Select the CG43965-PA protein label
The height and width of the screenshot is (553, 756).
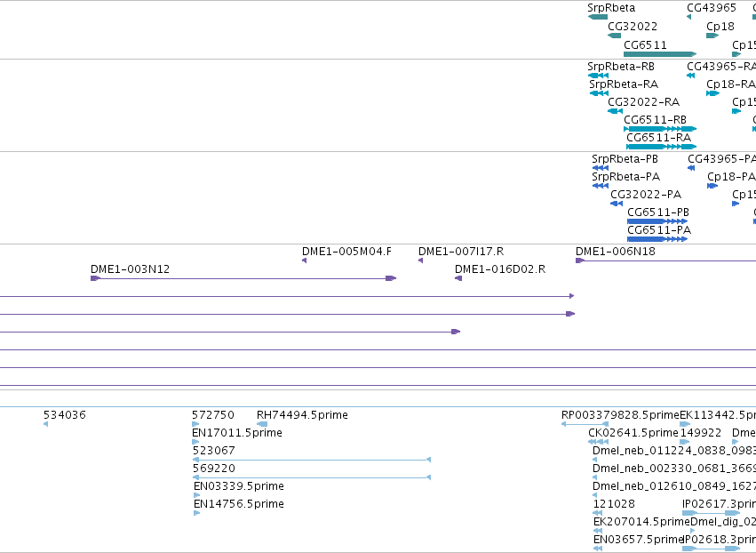click(x=721, y=159)
